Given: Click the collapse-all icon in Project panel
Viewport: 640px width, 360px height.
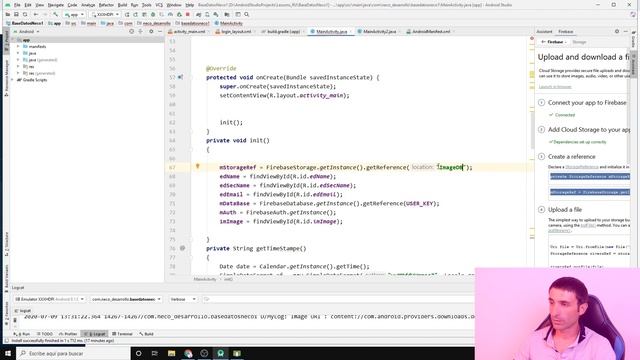Looking at the screenshot, I should (x=140, y=31).
